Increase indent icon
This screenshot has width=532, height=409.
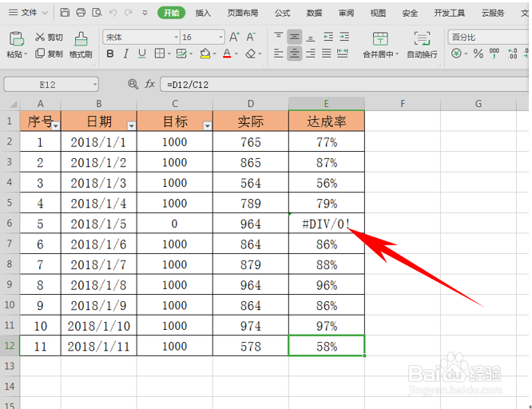pyautogui.click(x=344, y=37)
